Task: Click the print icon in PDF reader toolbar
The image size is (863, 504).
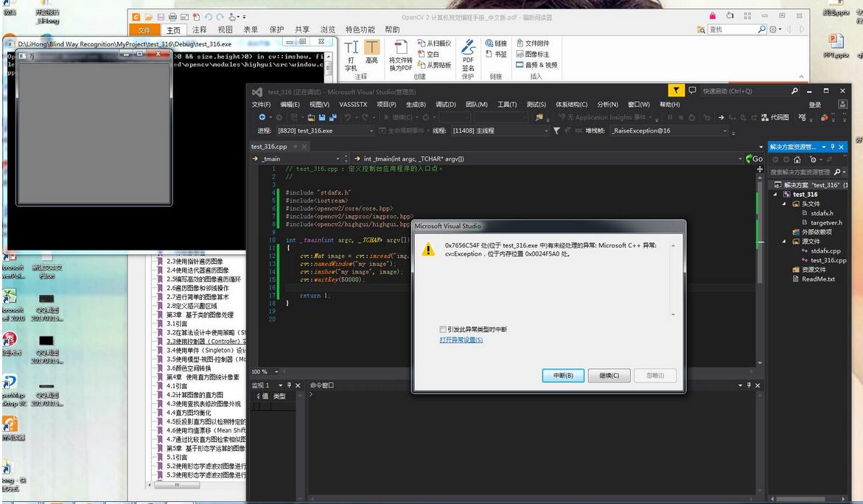Action: point(172,17)
